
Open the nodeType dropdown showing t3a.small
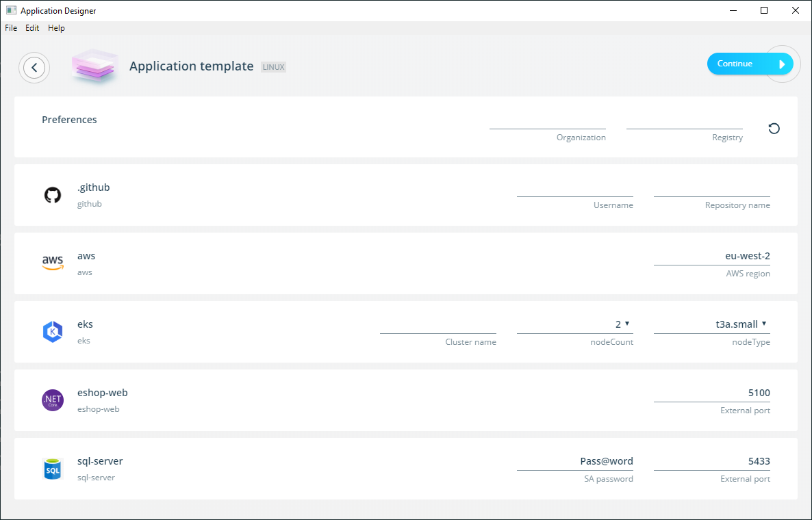click(711, 324)
